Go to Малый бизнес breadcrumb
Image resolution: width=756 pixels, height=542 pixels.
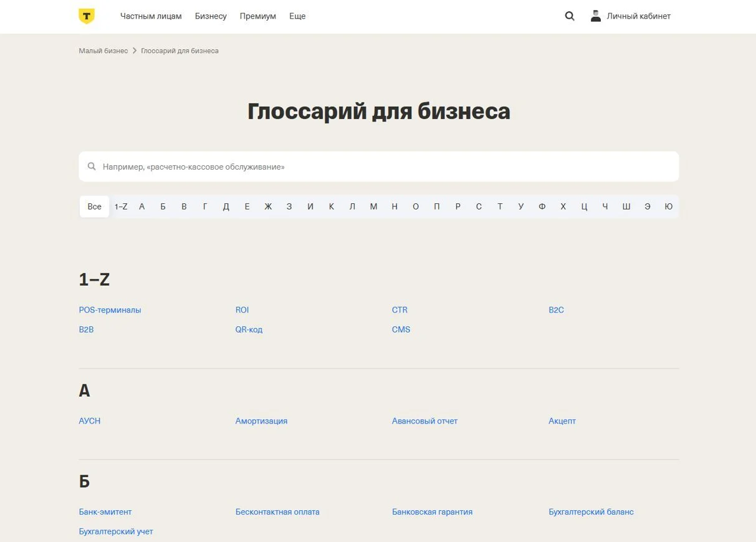click(103, 51)
